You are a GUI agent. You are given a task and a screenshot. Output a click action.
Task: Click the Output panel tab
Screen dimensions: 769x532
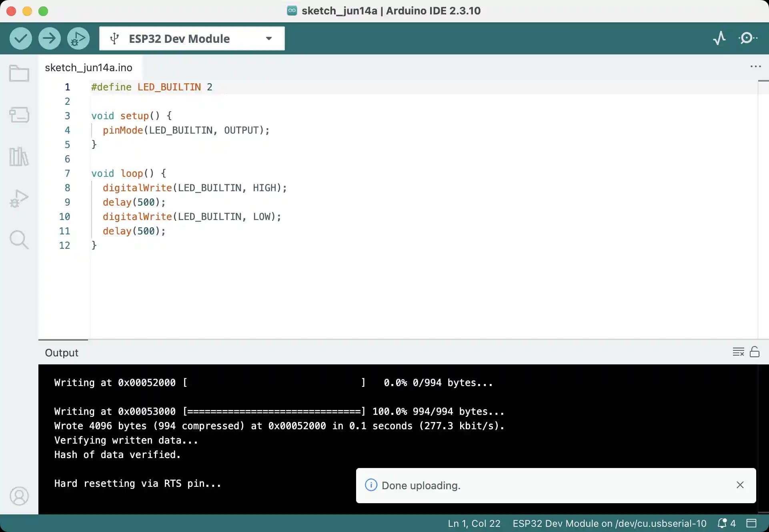[x=62, y=353]
